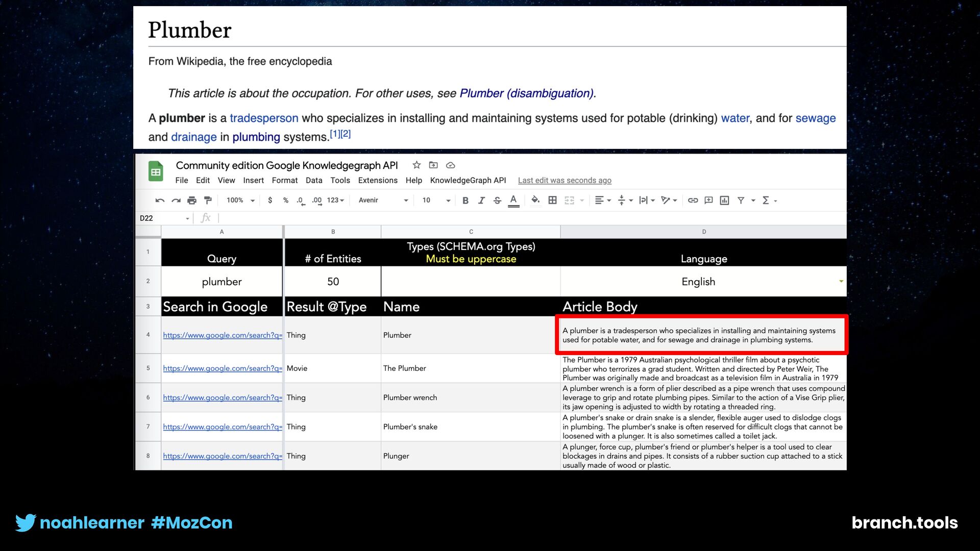Open Language dropdown arrow in row 2
This screenshot has width=980, height=551.
click(x=841, y=282)
